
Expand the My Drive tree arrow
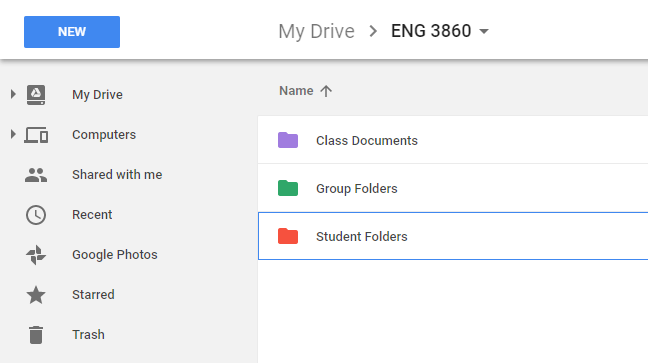pos(13,94)
